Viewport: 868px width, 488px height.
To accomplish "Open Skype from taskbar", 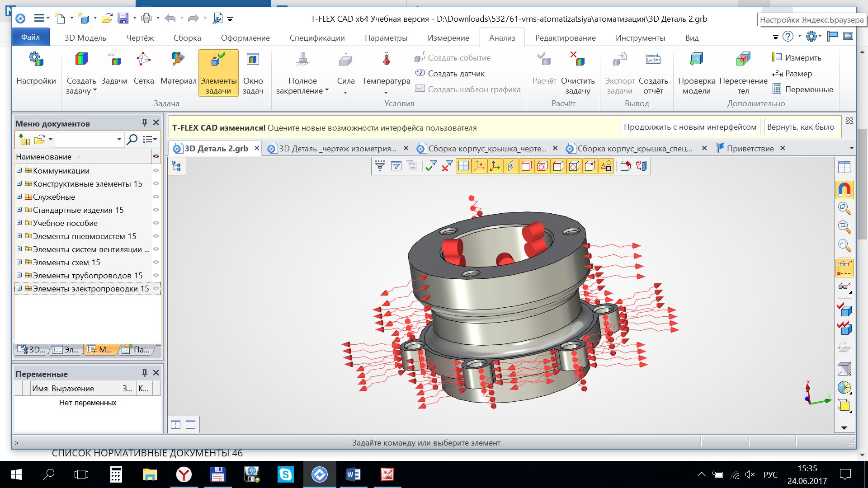I will click(x=286, y=474).
